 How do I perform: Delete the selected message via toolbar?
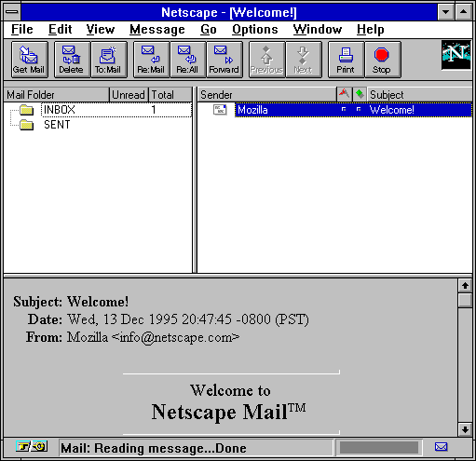point(72,60)
